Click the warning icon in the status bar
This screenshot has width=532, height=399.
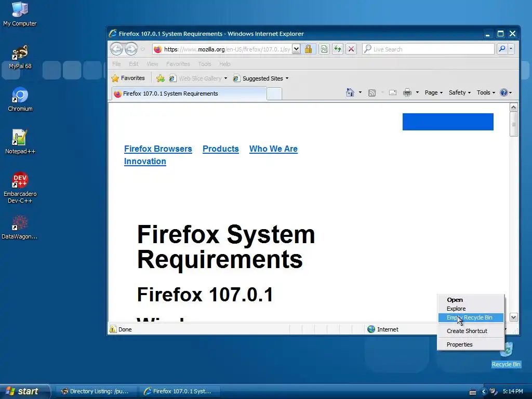tap(113, 329)
